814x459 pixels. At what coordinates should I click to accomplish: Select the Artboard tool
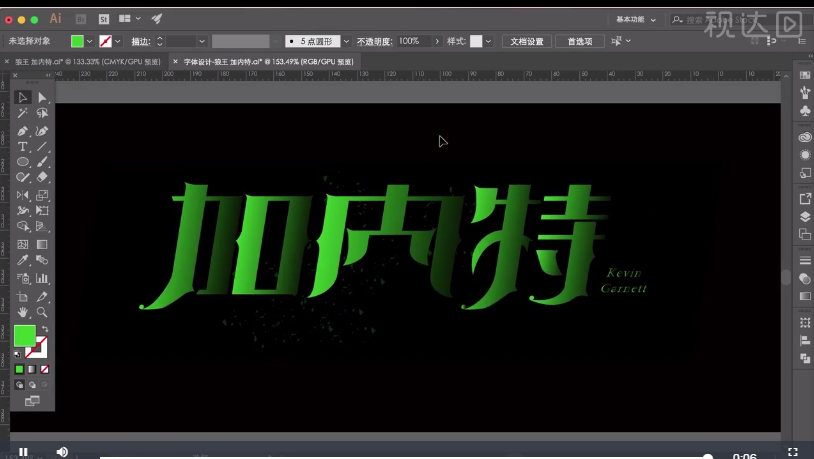pos(22,296)
